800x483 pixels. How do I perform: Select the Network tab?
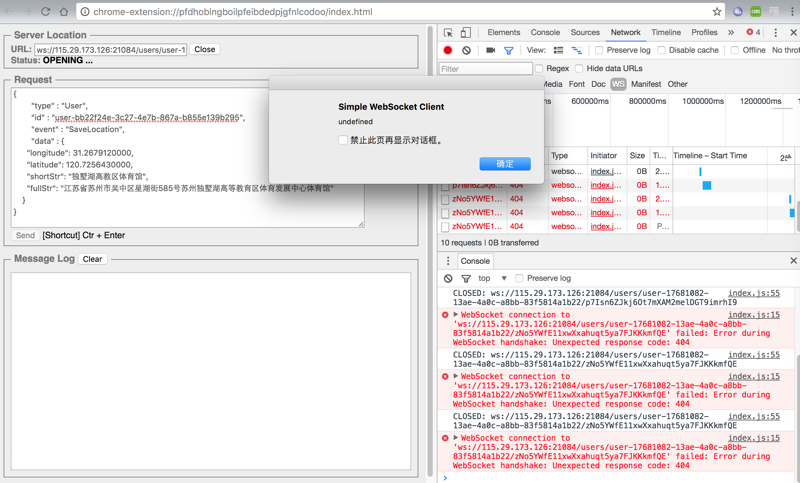tap(626, 32)
